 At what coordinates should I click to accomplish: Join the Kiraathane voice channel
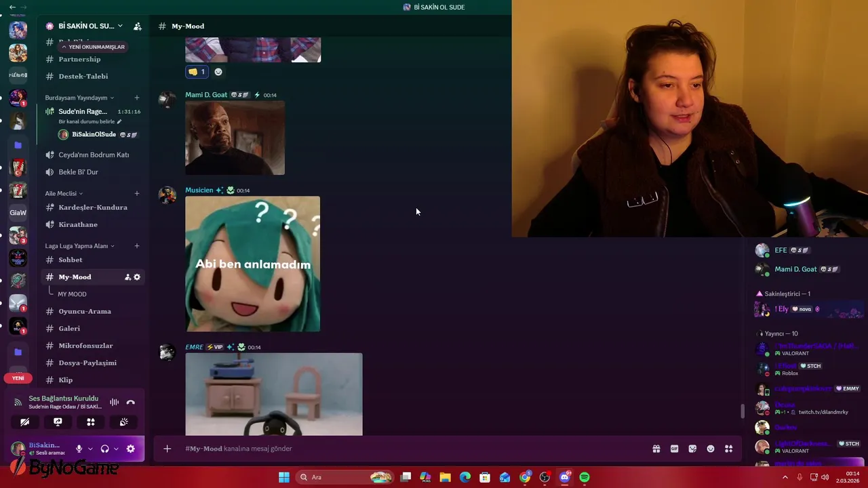tap(78, 225)
